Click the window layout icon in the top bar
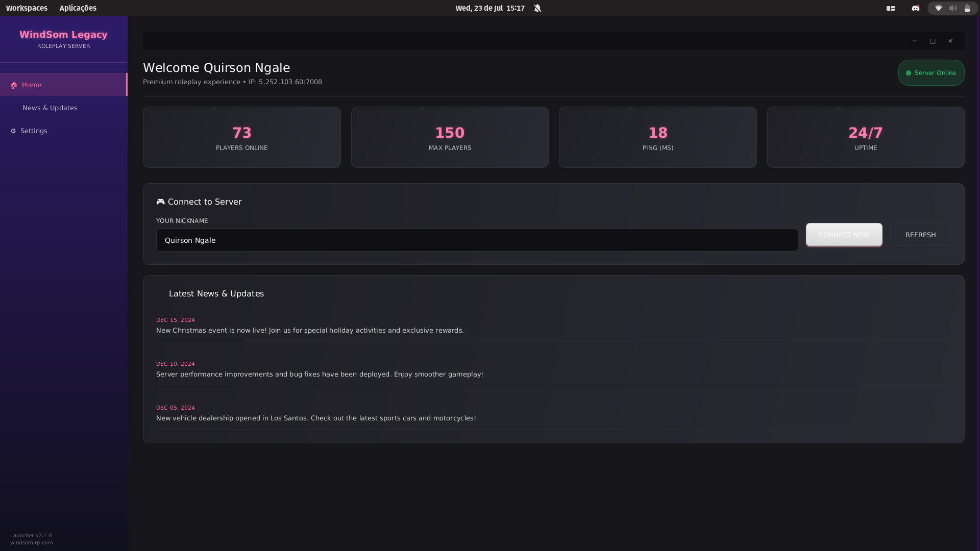980x551 pixels. point(891,8)
